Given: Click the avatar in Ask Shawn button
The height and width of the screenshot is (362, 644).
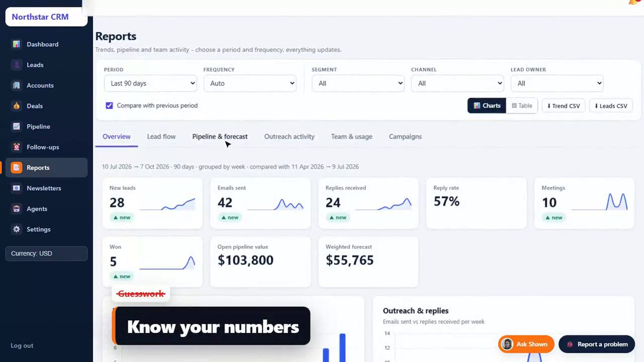Looking at the screenshot, I should click(x=507, y=344).
